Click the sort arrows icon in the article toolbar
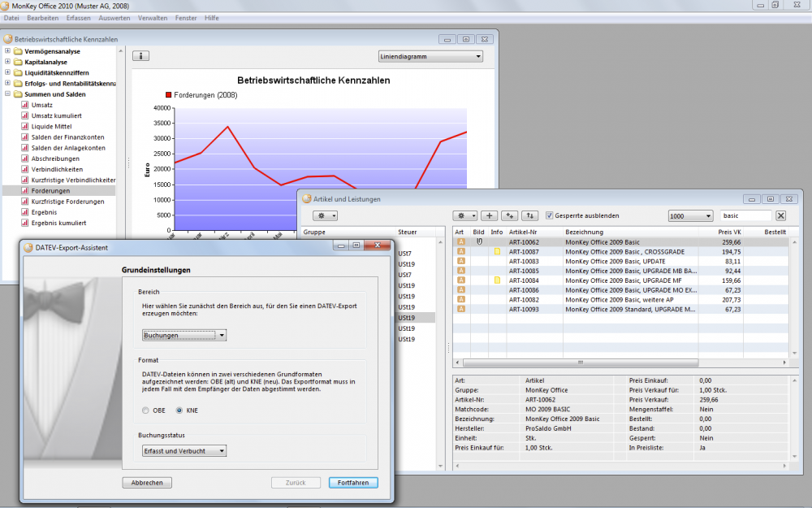This screenshot has height=508, width=812. [530, 215]
